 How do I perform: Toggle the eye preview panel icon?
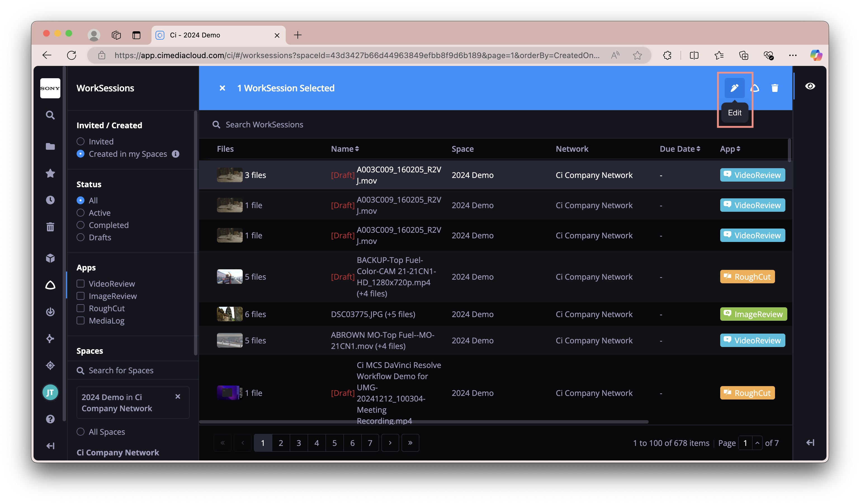(x=810, y=86)
